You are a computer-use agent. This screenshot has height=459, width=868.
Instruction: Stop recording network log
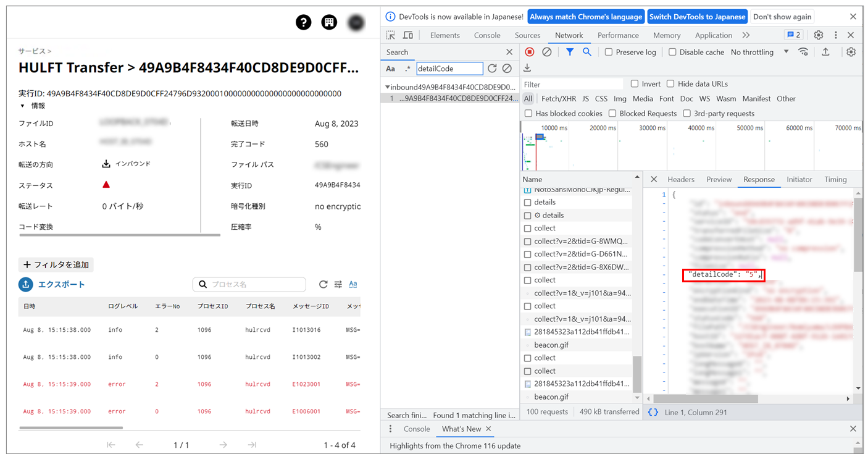[529, 52]
